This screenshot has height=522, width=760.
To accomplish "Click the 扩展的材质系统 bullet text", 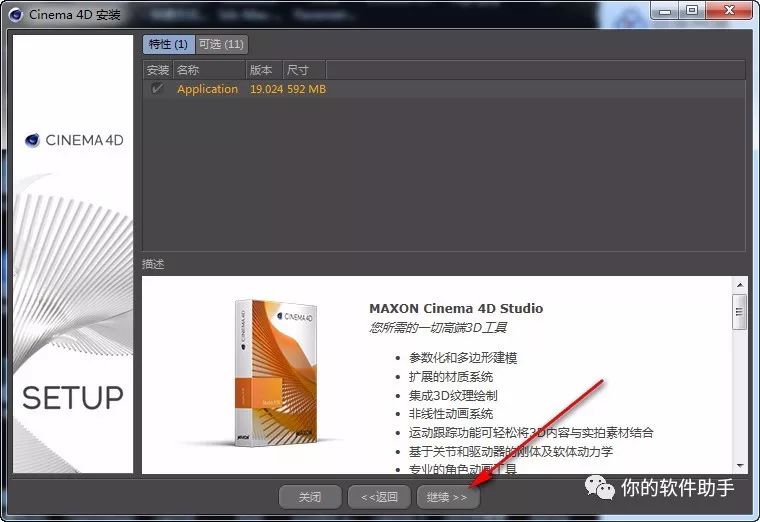I will click(451, 377).
